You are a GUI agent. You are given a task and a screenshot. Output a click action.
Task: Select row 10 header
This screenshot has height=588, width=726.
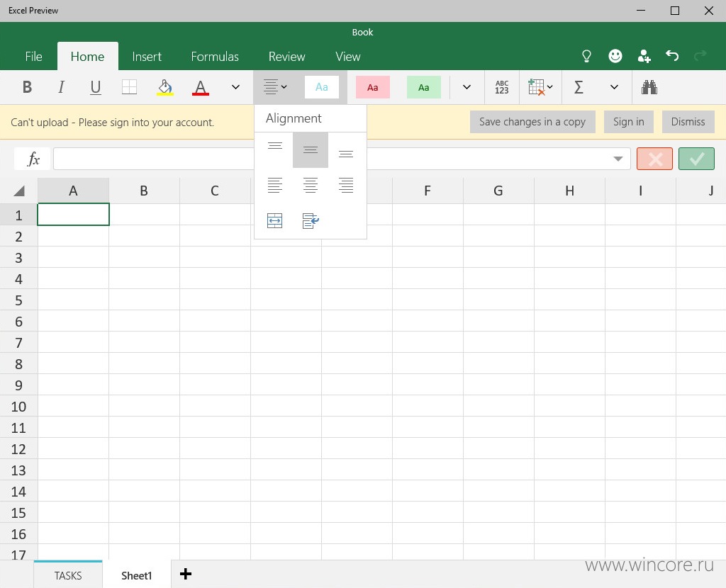(18, 407)
